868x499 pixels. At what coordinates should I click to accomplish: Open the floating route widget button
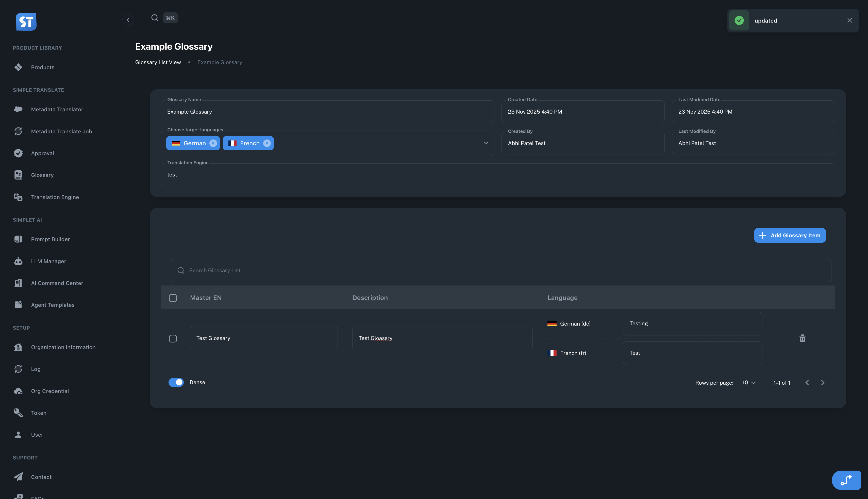[x=846, y=480]
